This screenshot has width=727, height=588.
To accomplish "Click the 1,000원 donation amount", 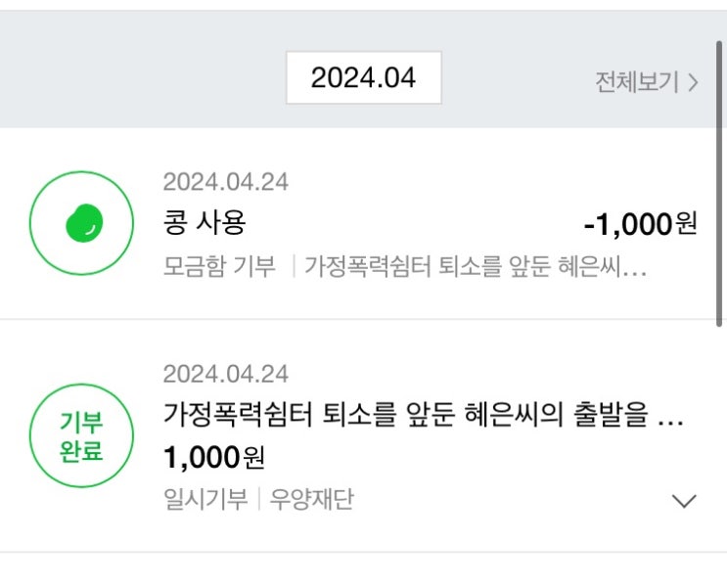I will 214,457.
